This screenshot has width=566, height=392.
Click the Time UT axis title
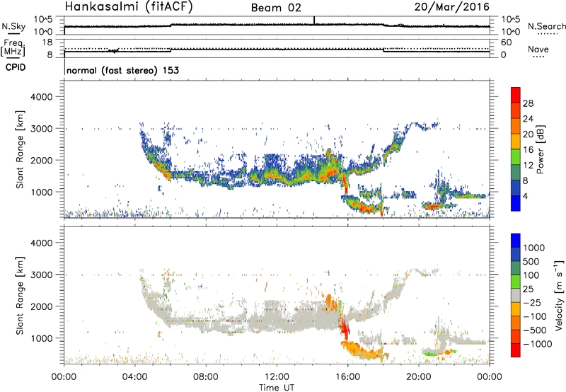tap(277, 388)
